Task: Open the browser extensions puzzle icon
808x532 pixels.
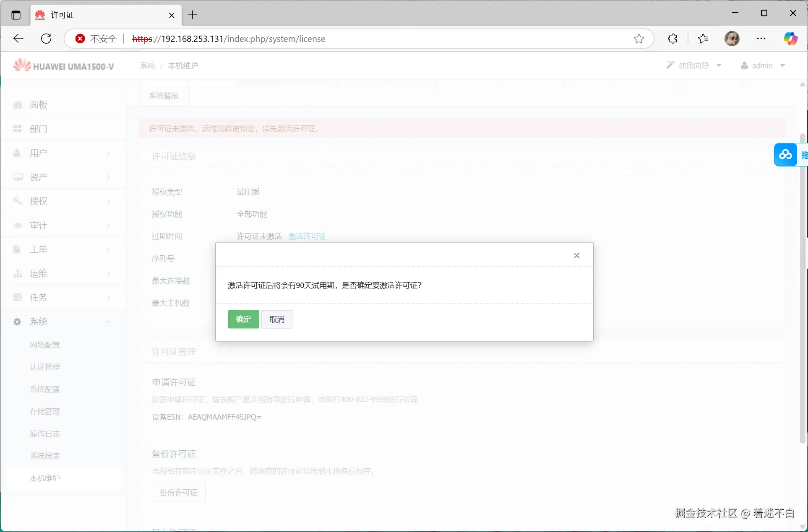Action: [x=672, y=39]
